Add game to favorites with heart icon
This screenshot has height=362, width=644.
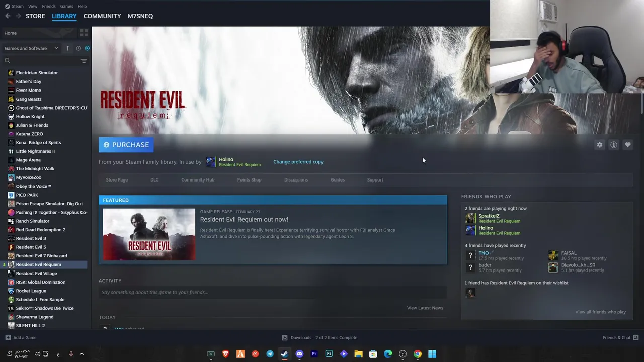tap(628, 145)
